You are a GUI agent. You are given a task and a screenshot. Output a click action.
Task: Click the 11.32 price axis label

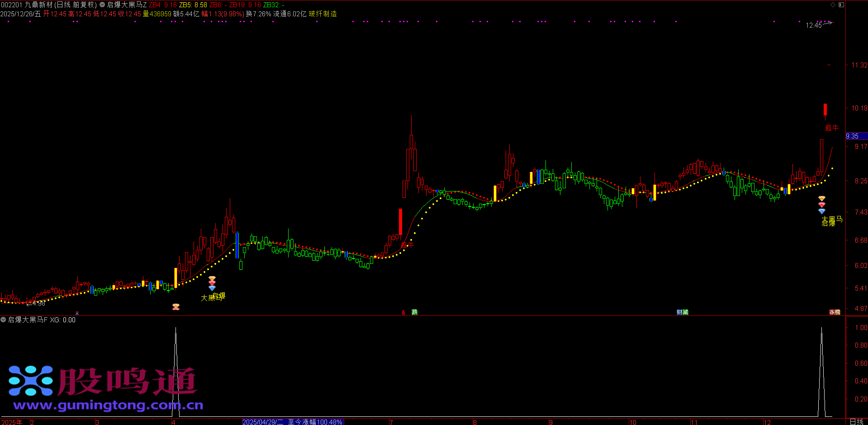point(859,65)
